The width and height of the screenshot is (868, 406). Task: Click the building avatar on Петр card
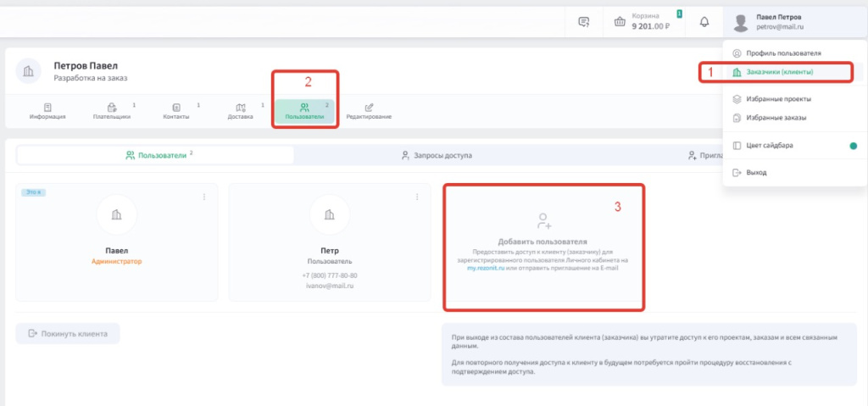pos(330,215)
